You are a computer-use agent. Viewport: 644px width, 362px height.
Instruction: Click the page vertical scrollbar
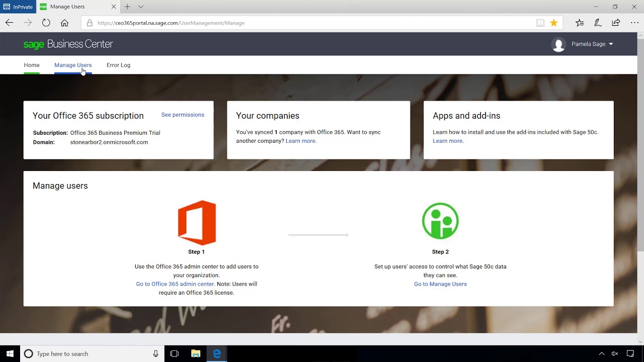click(640, 146)
